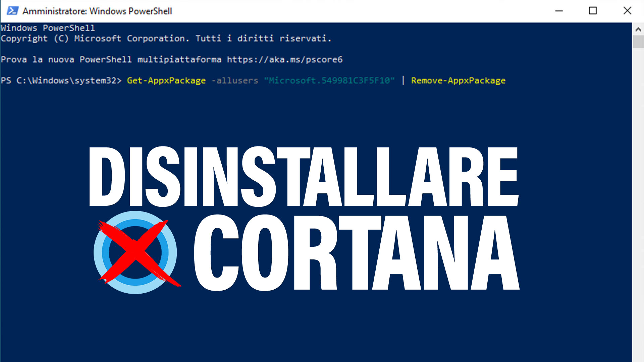Click the https://aka.ms/pscore6 URL text
Viewport: 644px width, 362px height.
pyautogui.click(x=284, y=60)
